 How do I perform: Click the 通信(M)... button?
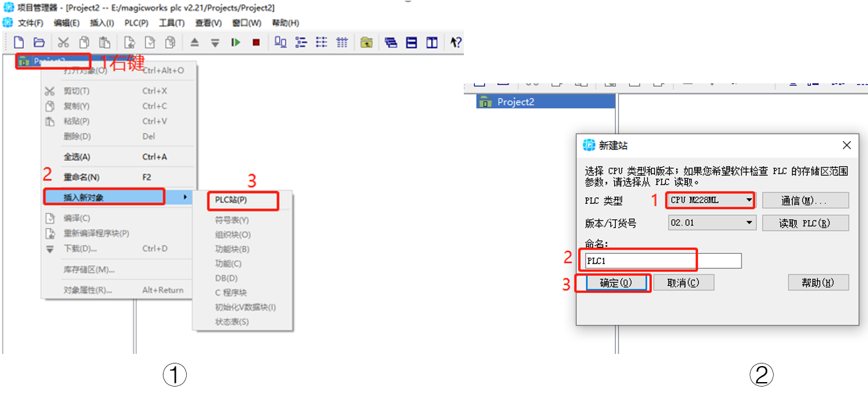coord(805,200)
